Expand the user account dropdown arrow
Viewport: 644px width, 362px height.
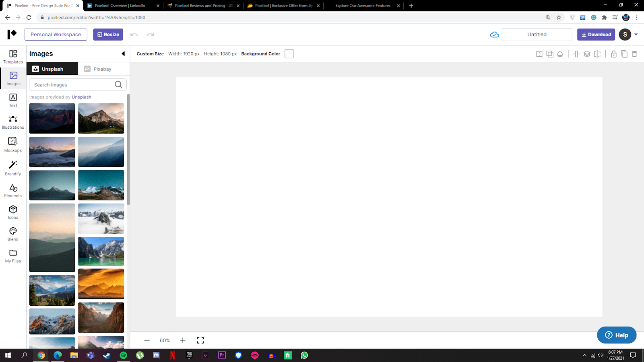point(636,35)
